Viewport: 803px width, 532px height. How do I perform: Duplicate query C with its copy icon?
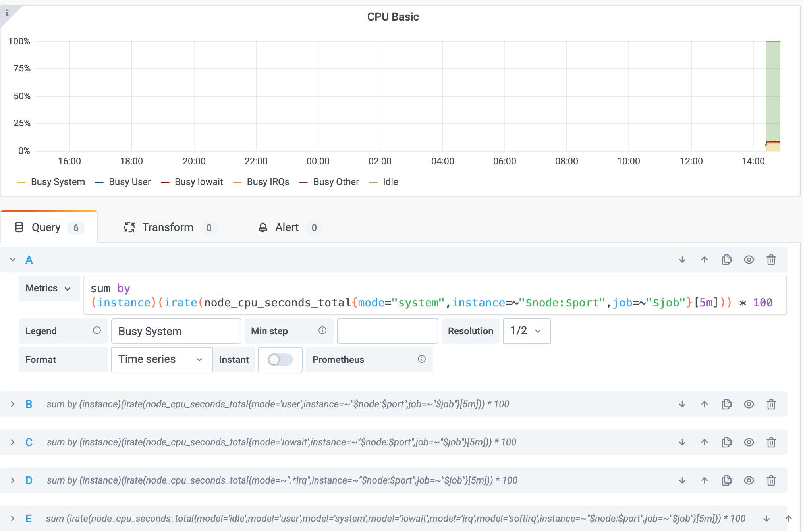point(727,442)
